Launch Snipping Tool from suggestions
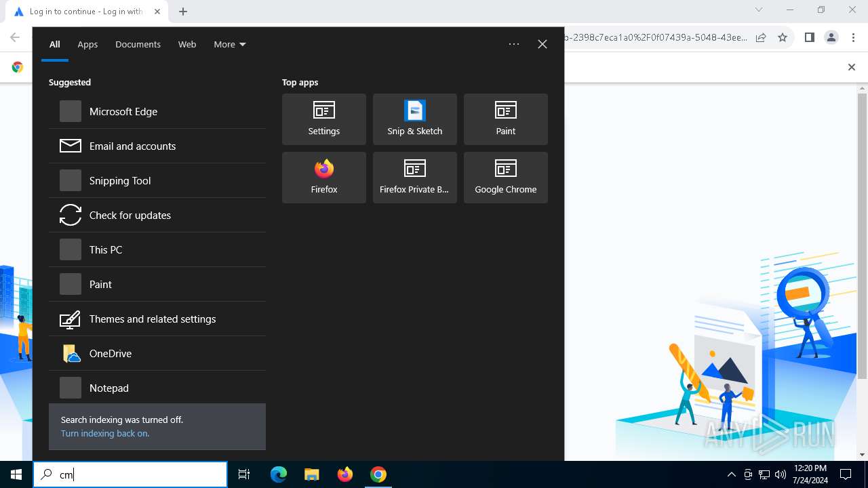The width and height of the screenshot is (868, 488). point(157,180)
